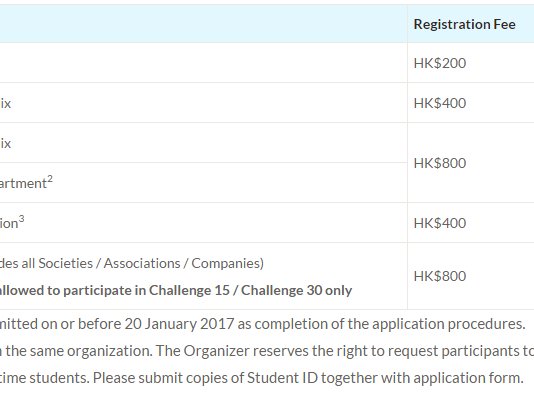
Task: Click the empty category cell beside HK$200
Action: click(x=204, y=63)
